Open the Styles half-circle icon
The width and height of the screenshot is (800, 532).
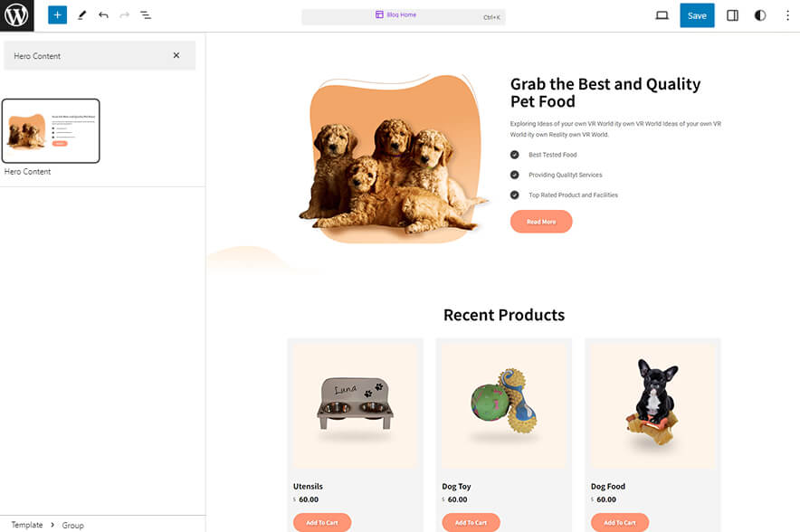(x=759, y=15)
